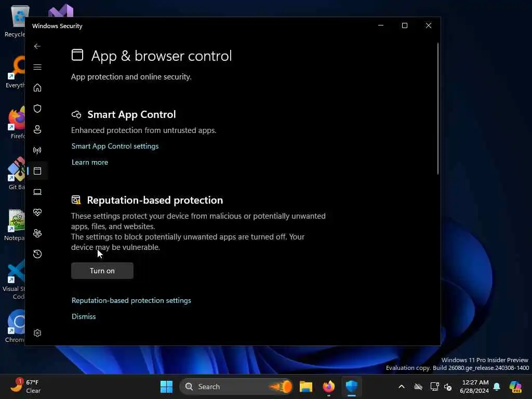This screenshot has width=532, height=399.
Task: Open the weather widget showing 67°F
Action: pos(24,387)
